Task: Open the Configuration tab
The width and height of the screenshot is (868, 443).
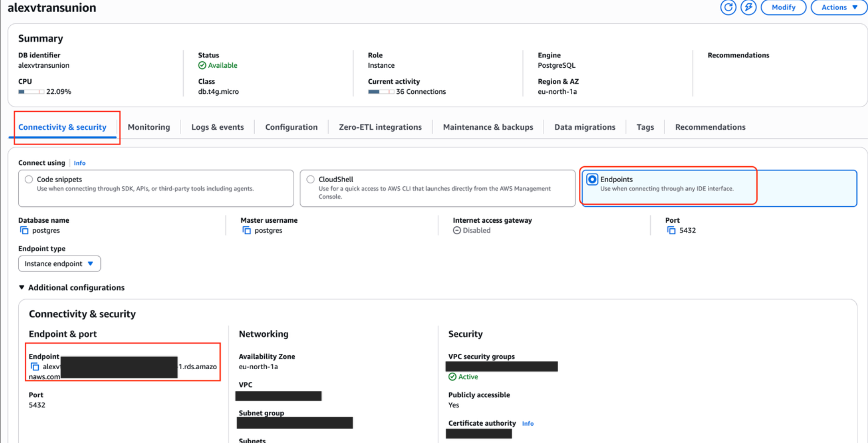Action: pyautogui.click(x=291, y=127)
